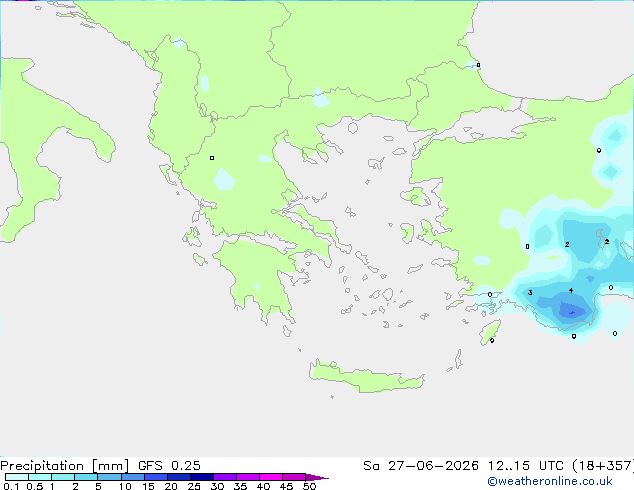The height and width of the screenshot is (490, 634).
Task: Click the 20–25 mm legend color swatch
Action: [178, 477]
